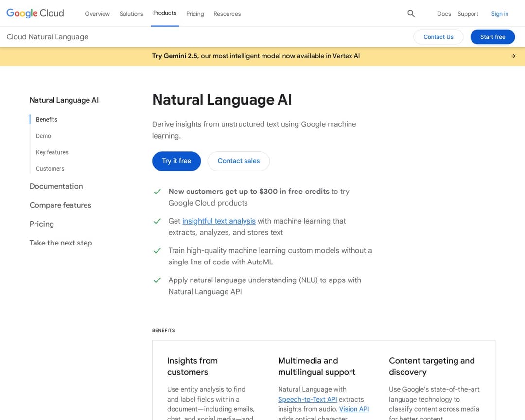Image resolution: width=525 pixels, height=420 pixels.
Task: Open the Resources menu
Action: point(227,14)
